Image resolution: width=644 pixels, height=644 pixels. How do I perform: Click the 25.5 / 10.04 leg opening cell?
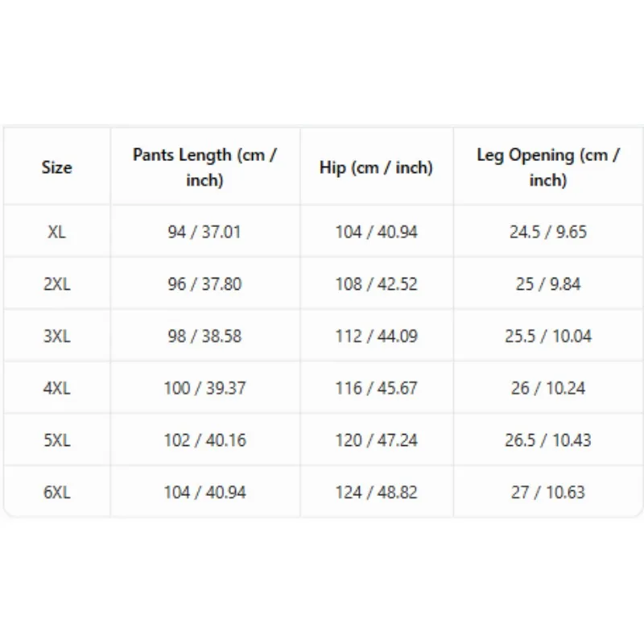click(x=548, y=336)
